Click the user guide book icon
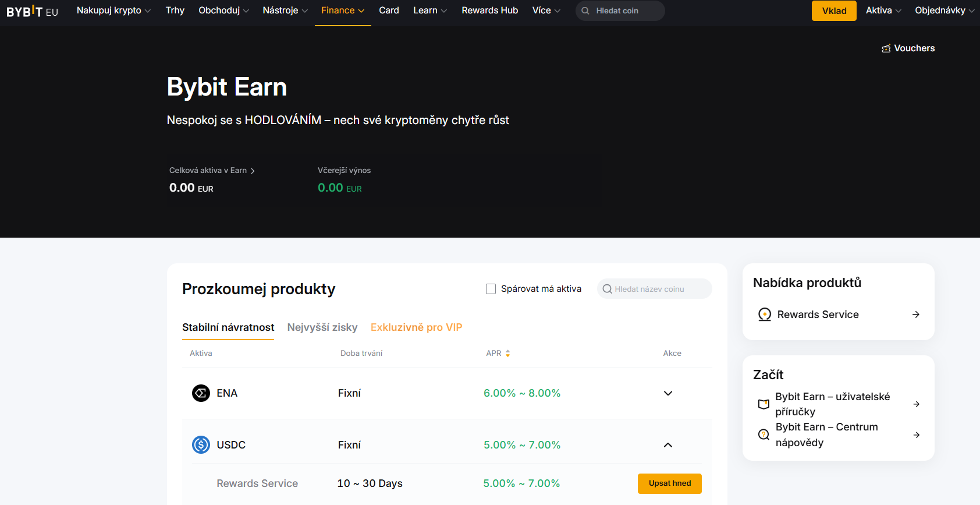 click(764, 404)
